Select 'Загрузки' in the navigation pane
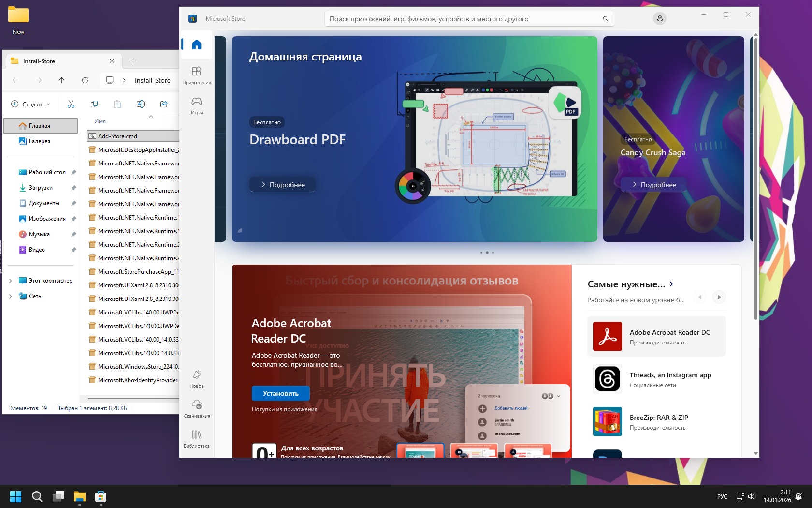812x508 pixels. point(41,188)
